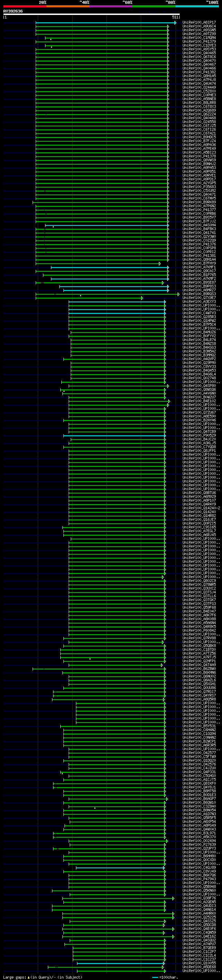This screenshot has height=980, width=222.
Task: Select the UniRef100_C6TJ25 entry
Action: pyautogui.click(x=199, y=125)
